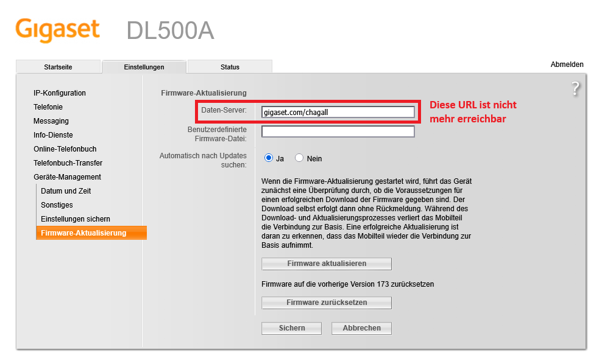602x364 pixels.
Task: Open the IP-Konfiguration page
Action: [60, 93]
